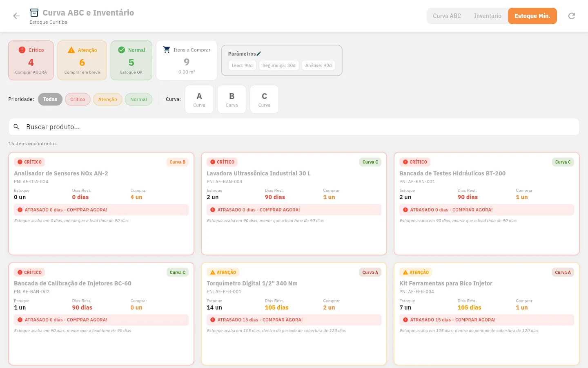
Task: Open the Inventário tab
Action: 488,16
